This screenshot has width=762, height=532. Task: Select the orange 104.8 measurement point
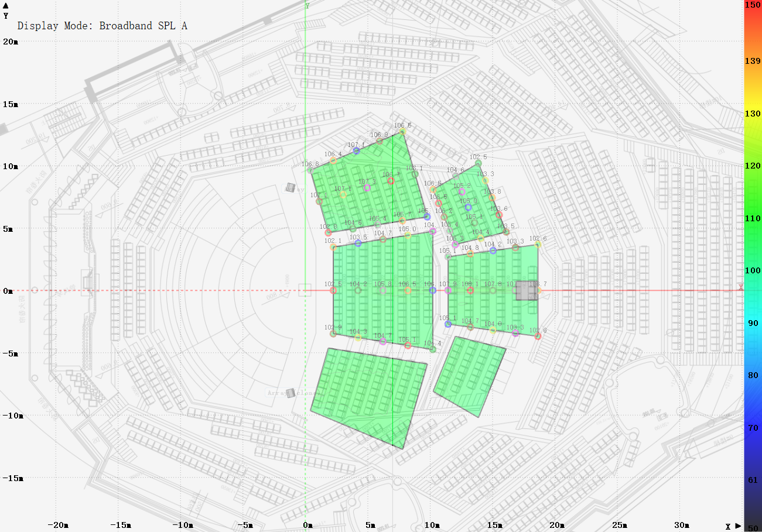tap(470, 253)
